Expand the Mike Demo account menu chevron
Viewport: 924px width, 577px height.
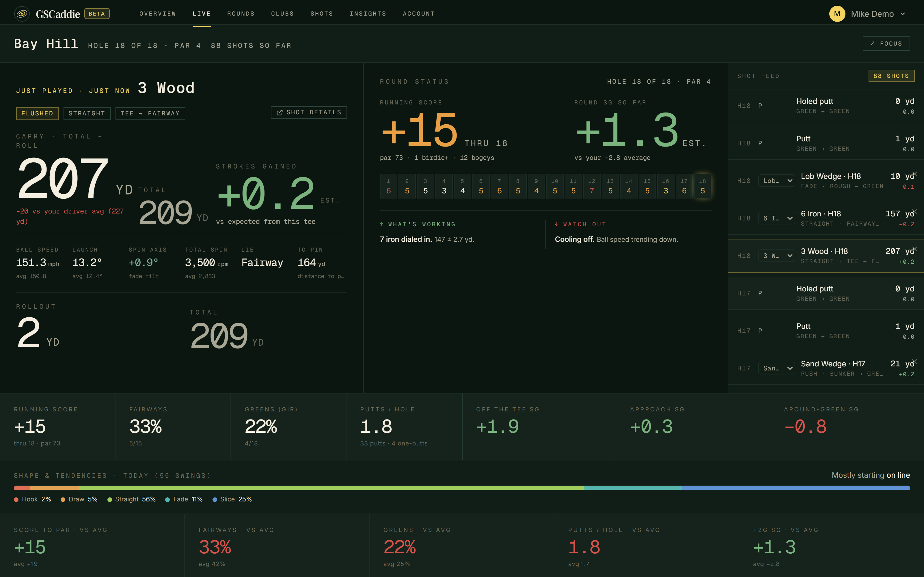[903, 14]
